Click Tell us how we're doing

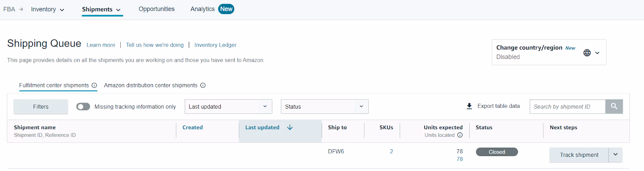point(155,45)
